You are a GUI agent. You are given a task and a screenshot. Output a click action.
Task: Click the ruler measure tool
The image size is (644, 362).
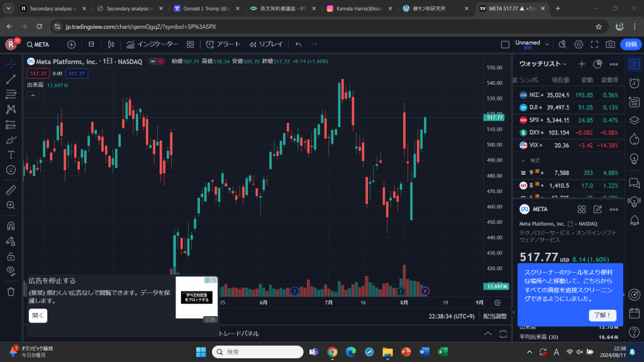tap(11, 190)
